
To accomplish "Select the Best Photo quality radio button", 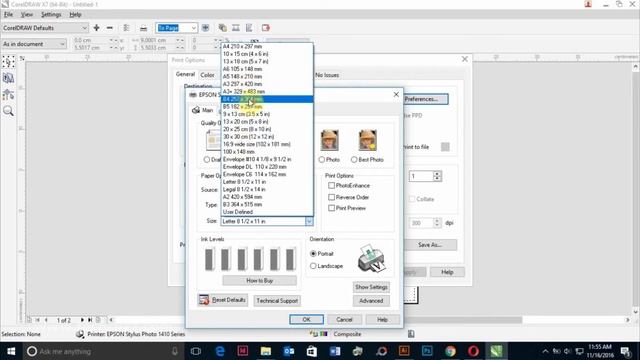I will (354, 160).
